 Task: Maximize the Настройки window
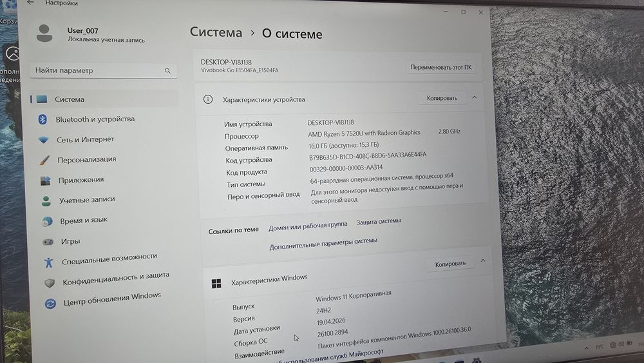[463, 12]
